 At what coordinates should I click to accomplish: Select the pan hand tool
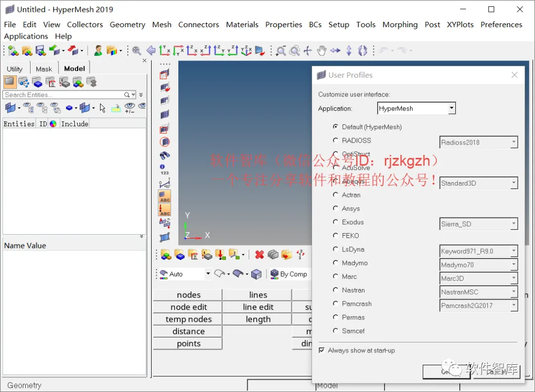click(321, 51)
